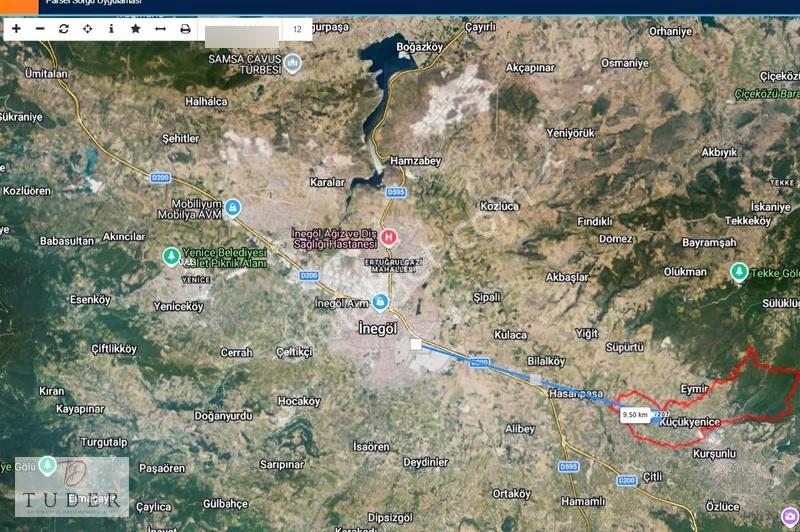The width and height of the screenshot is (800, 532).
Task: Click the Doğanyurdu label
Action: [223, 416]
